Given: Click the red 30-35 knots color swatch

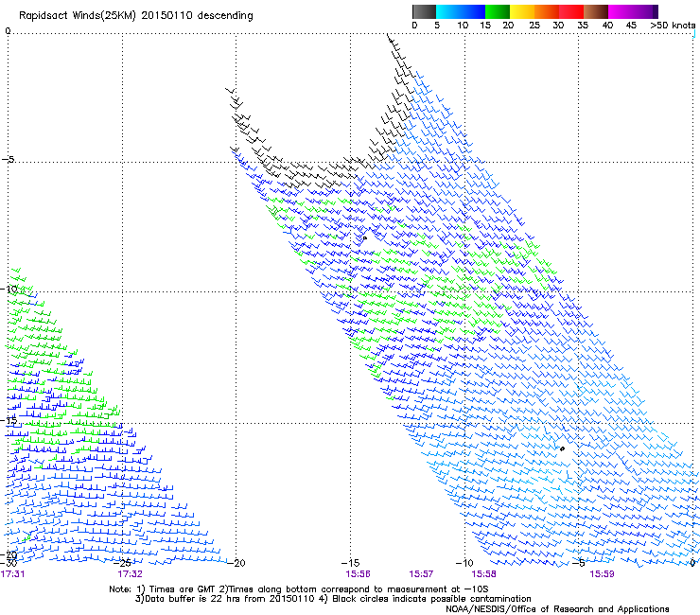Looking at the screenshot, I should pyautogui.click(x=571, y=11).
